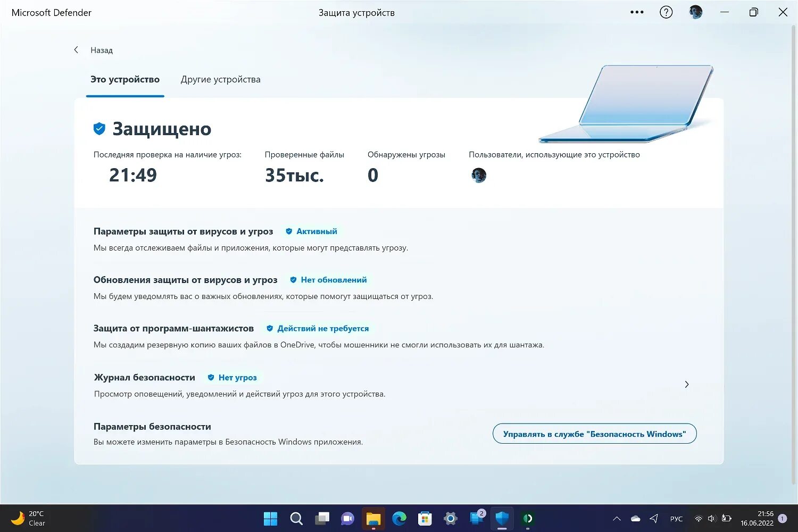Open Settings gear on taskbar

click(451, 519)
